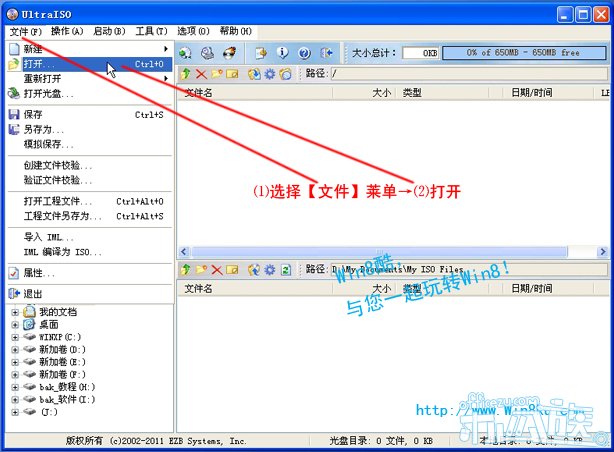The height and width of the screenshot is (452, 614).
Task: Select 重新打开 in the File menu
Action: point(90,79)
